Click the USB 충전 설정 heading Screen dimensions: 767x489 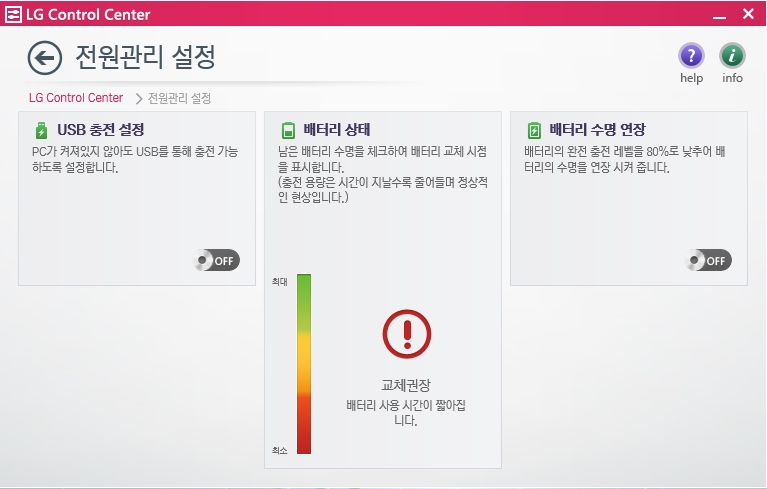pos(101,130)
